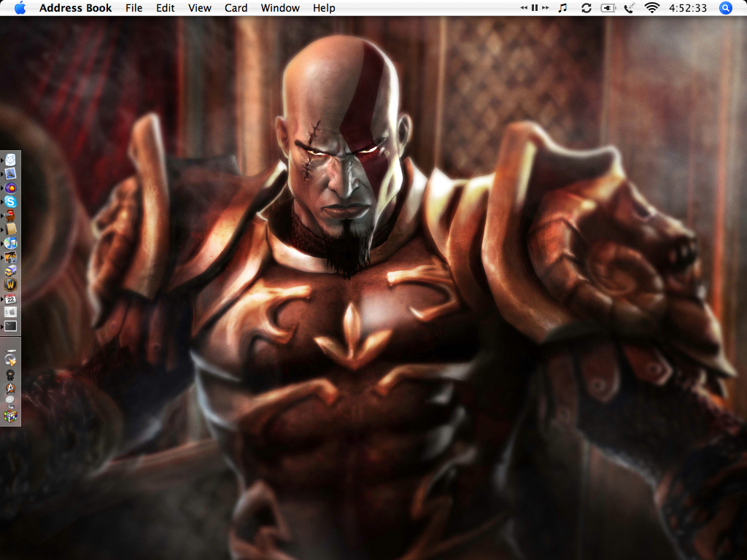This screenshot has height=560, width=747.
Task: Open the Address Book dock icon
Action: pyautogui.click(x=11, y=229)
